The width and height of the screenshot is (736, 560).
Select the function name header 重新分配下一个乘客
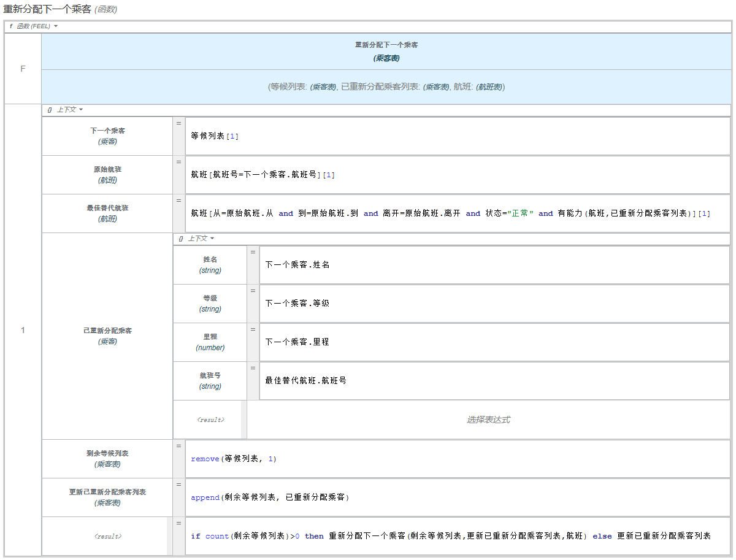tap(386, 51)
